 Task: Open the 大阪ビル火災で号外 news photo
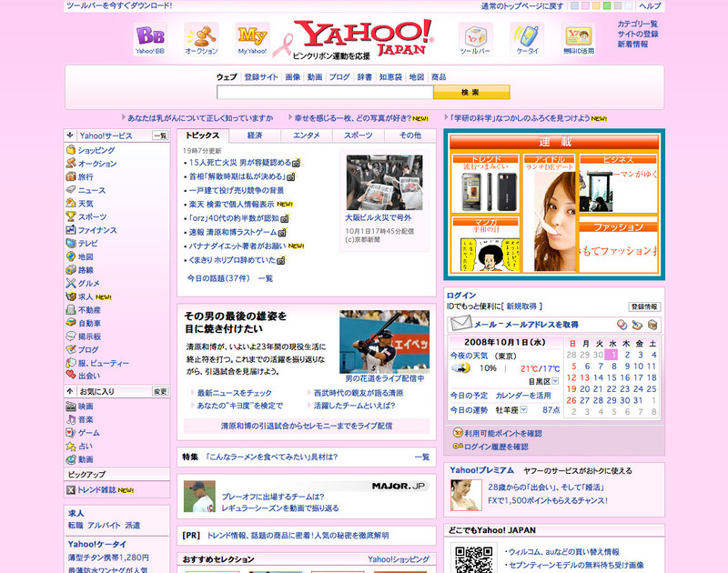point(384,182)
